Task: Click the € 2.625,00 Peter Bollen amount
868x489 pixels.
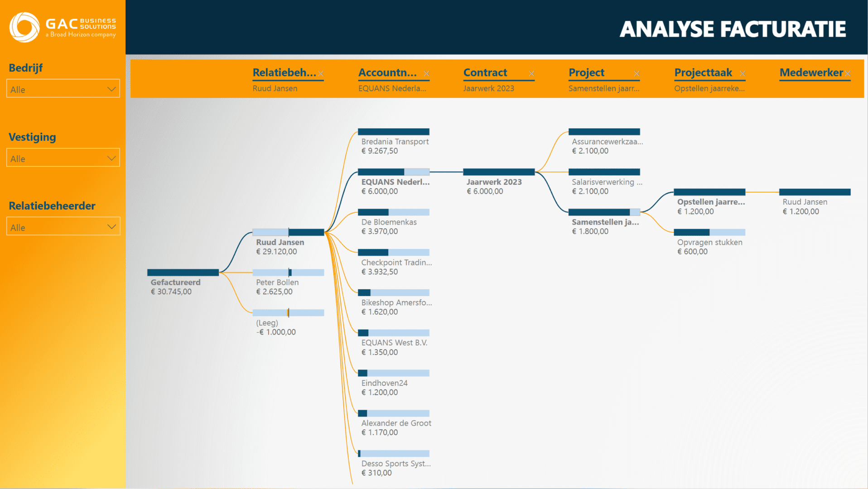Action: click(274, 292)
